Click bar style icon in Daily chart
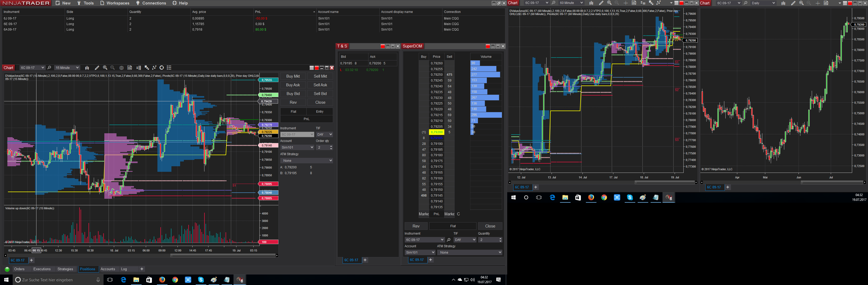The image size is (868, 285). coord(783,3)
